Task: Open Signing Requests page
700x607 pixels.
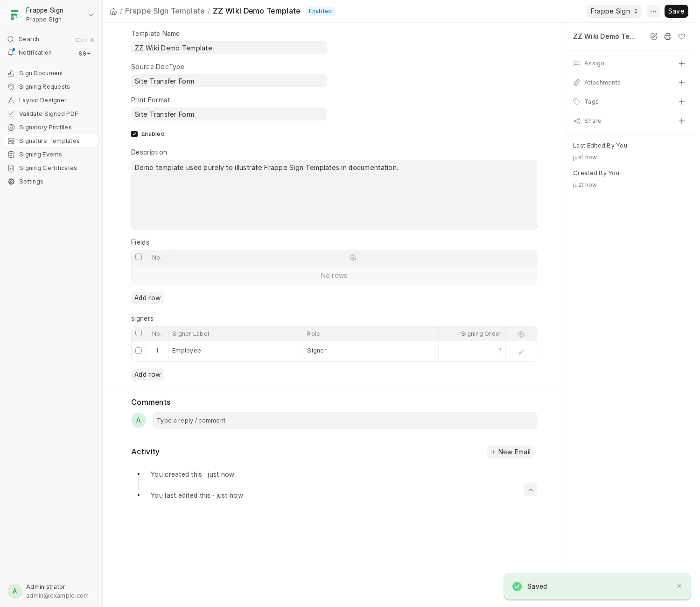Action: [x=51, y=87]
